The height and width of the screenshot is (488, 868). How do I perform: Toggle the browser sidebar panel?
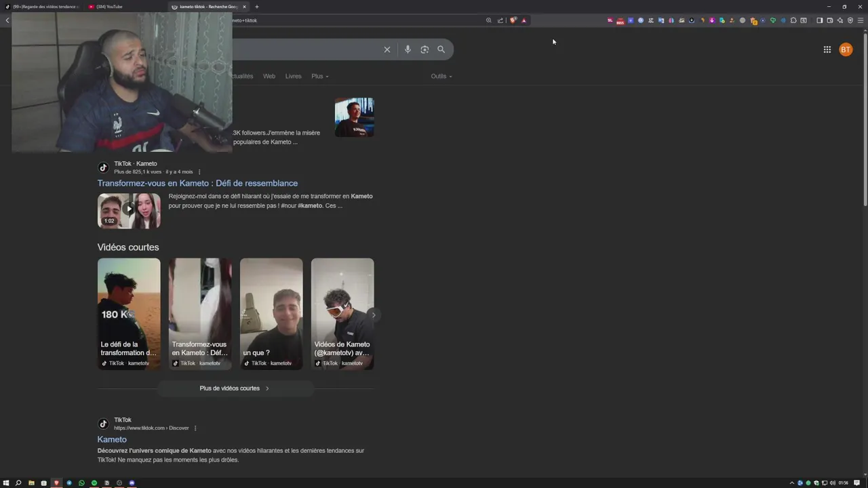(819, 20)
